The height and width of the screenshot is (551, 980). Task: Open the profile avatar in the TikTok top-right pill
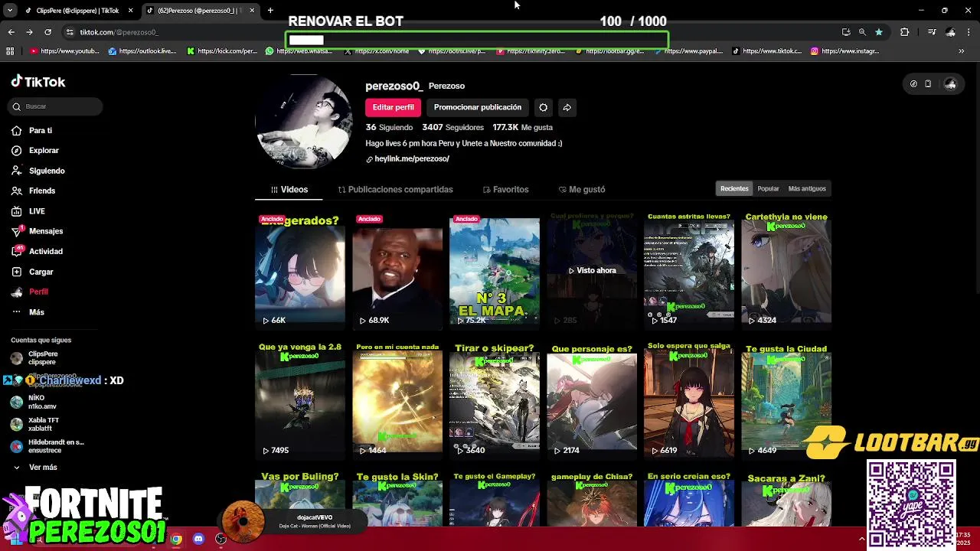click(x=950, y=84)
